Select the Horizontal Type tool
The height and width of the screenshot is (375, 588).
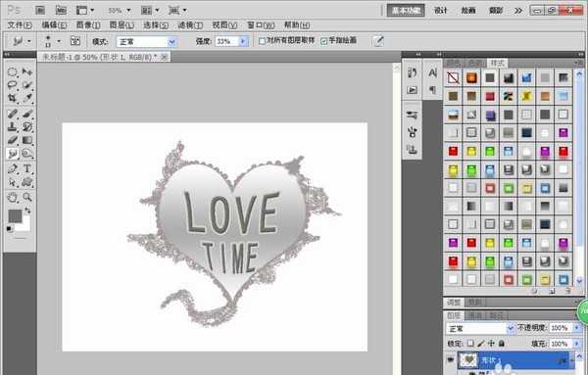pos(27,169)
